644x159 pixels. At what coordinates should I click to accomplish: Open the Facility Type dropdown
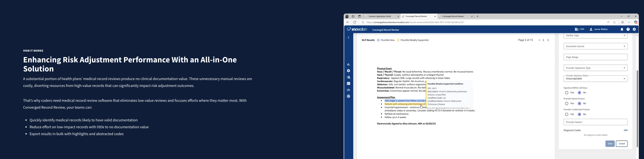(596, 36)
